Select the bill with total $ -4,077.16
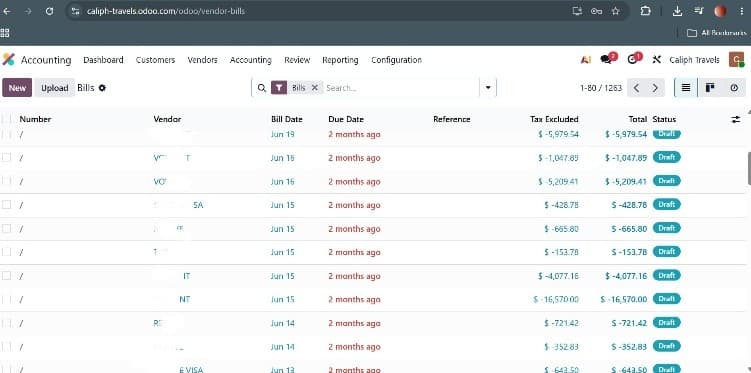Screen dimensions: 751x373 6,276
